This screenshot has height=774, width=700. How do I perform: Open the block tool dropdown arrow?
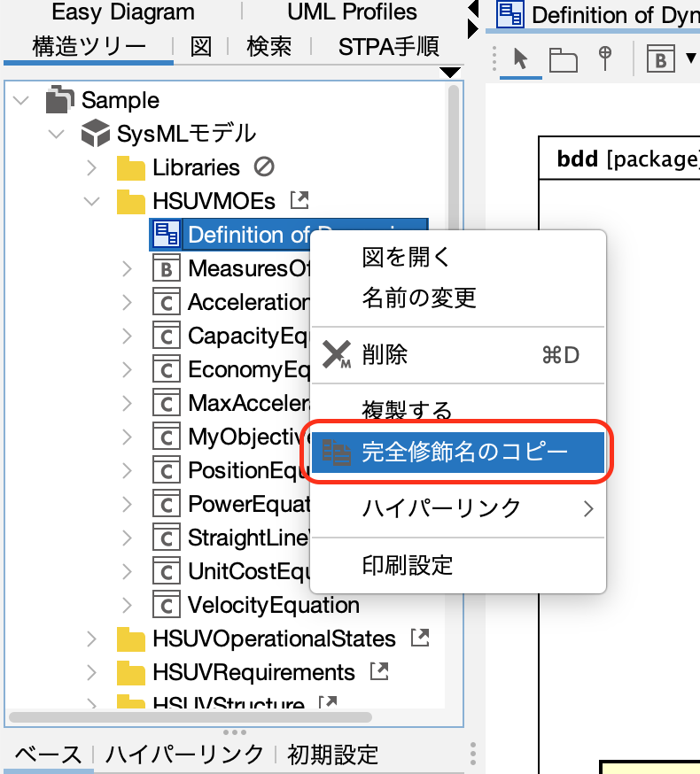click(x=690, y=59)
